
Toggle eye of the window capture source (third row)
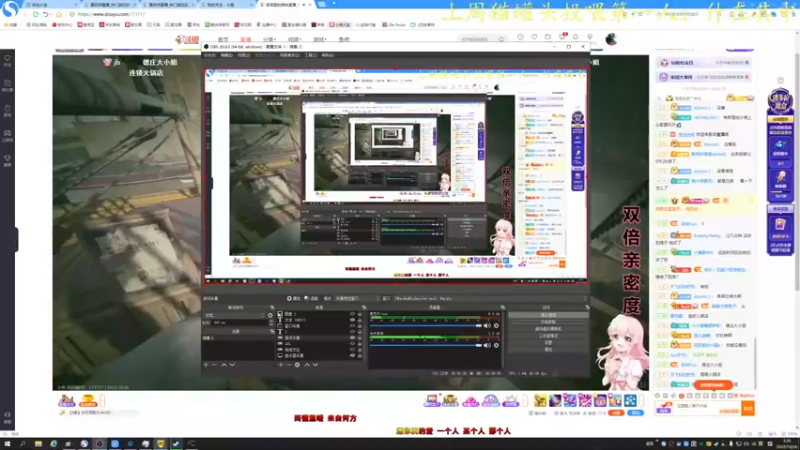click(352, 326)
